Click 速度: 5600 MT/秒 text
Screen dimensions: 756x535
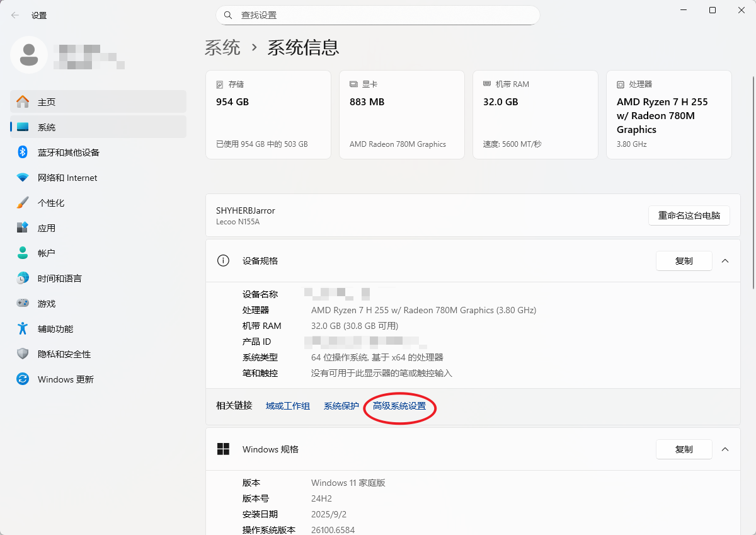click(512, 144)
